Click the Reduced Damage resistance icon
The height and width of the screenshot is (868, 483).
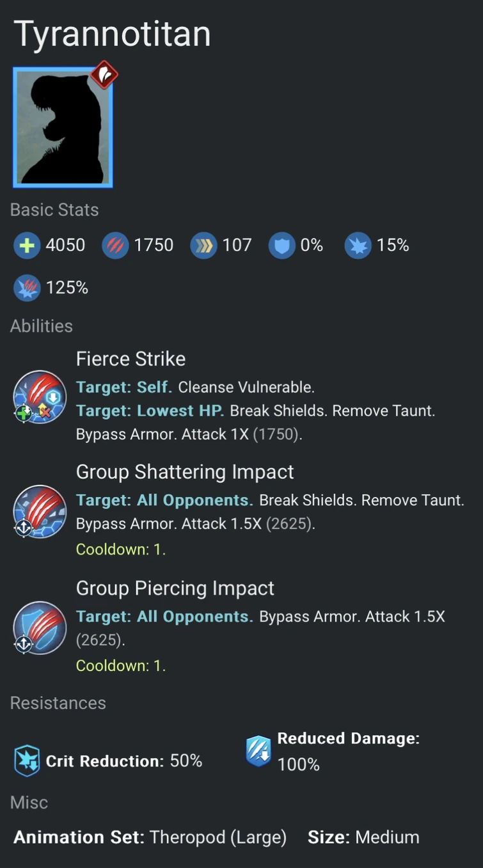[x=258, y=751]
